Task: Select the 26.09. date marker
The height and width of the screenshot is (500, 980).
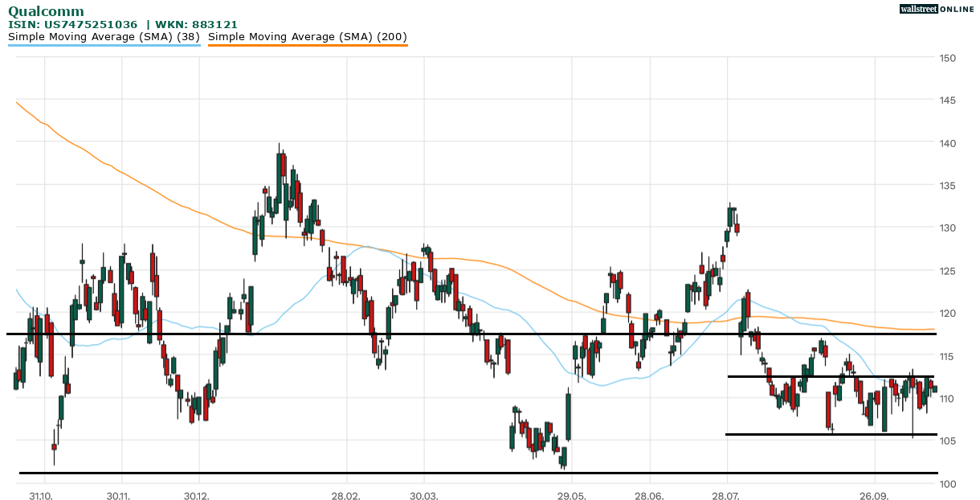Action: point(876,494)
